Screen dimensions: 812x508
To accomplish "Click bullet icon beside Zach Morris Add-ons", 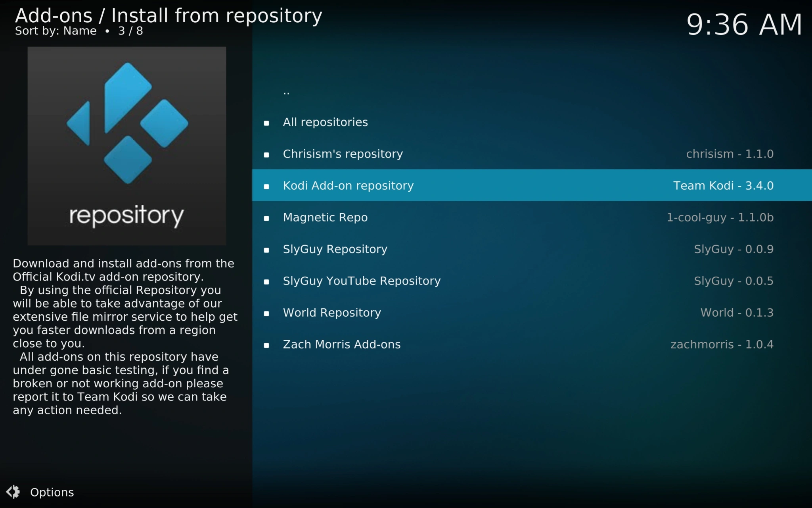I will [266, 345].
